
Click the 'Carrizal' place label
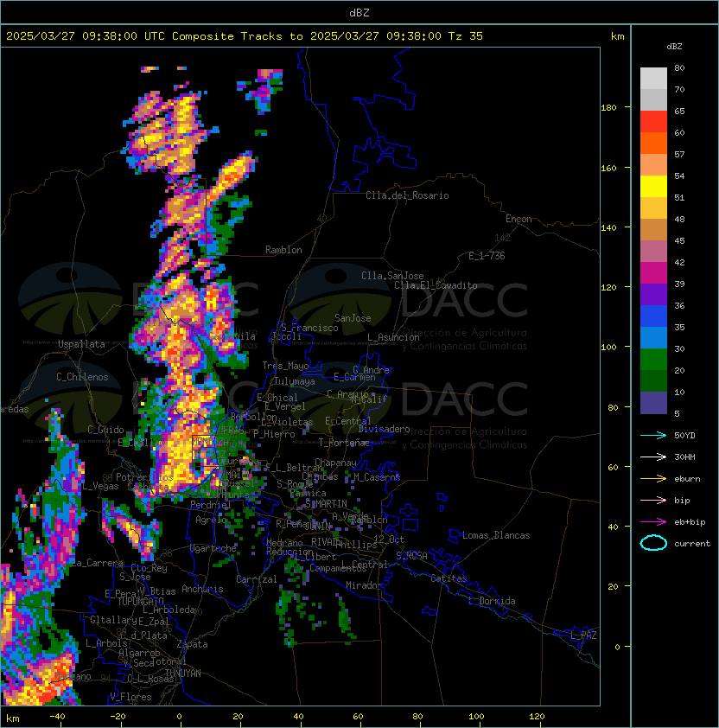tap(257, 579)
